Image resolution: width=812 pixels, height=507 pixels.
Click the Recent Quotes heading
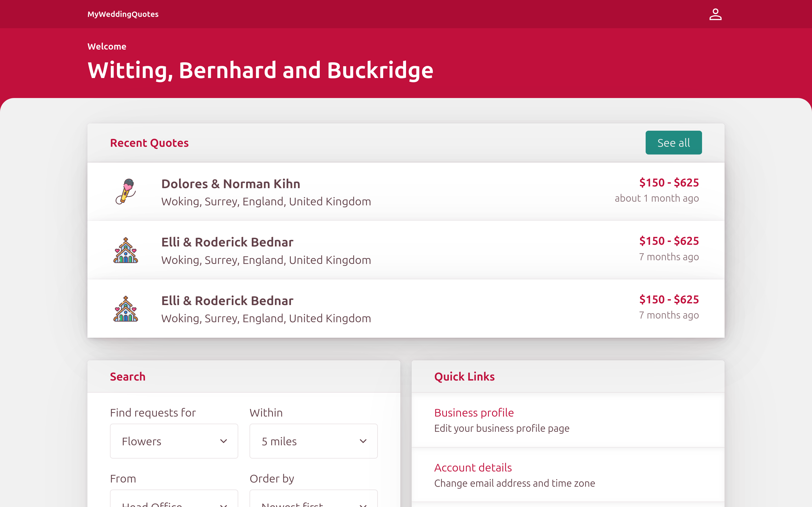click(x=149, y=143)
